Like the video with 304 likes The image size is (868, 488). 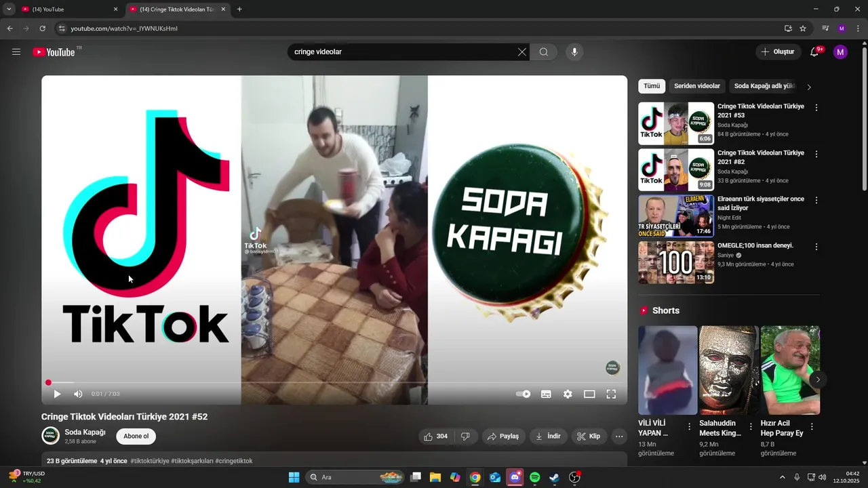(435, 436)
